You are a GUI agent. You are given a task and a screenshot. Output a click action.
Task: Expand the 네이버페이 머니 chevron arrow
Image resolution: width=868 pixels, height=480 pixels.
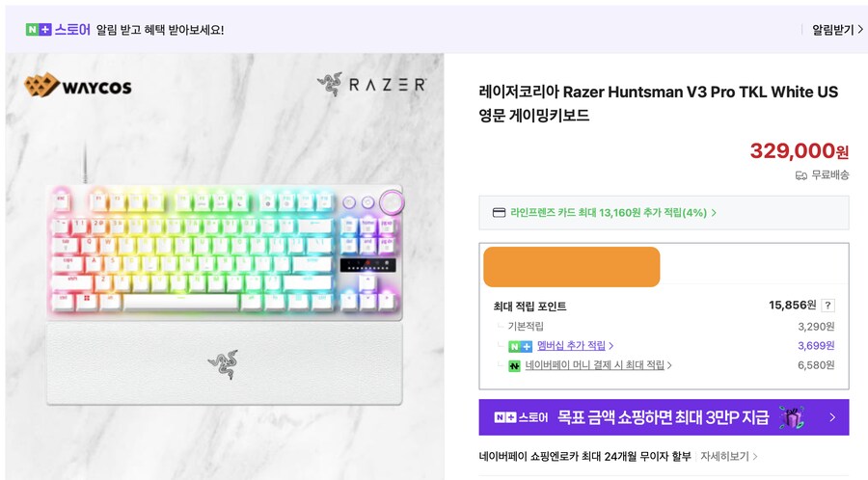pos(669,365)
